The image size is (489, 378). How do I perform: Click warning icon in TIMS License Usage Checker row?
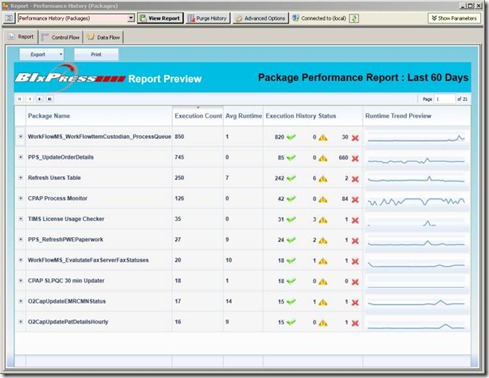click(323, 220)
